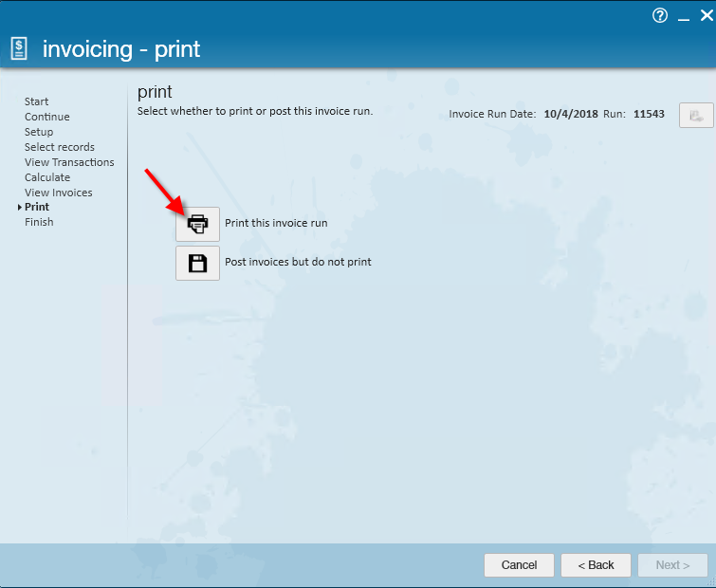Close the invoicing wizard window
The image size is (716, 588).
tap(707, 15)
